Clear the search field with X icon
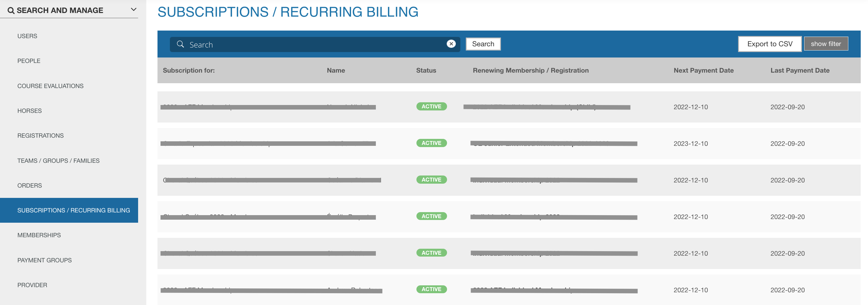Viewport: 868px width, 305px height. pyautogui.click(x=451, y=44)
